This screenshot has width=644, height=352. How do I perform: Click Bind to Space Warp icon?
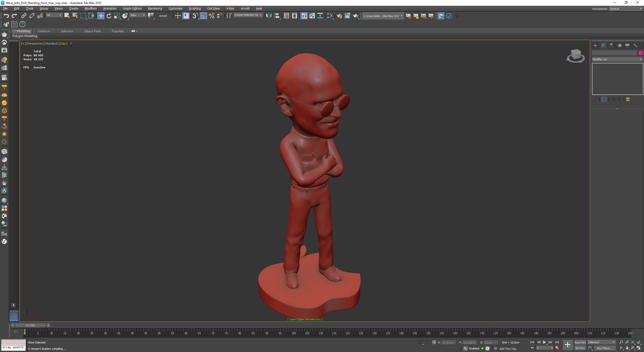pyautogui.click(x=40, y=16)
